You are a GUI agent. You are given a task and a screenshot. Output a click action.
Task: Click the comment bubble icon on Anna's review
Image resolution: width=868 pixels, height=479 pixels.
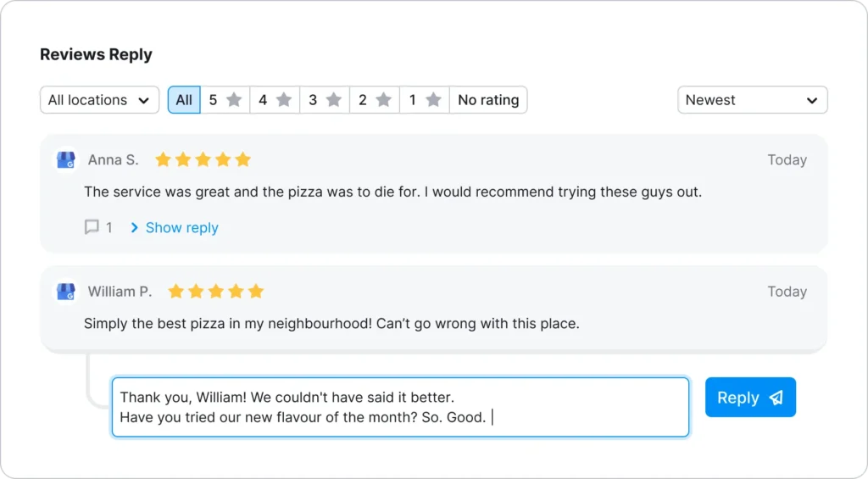click(x=92, y=227)
